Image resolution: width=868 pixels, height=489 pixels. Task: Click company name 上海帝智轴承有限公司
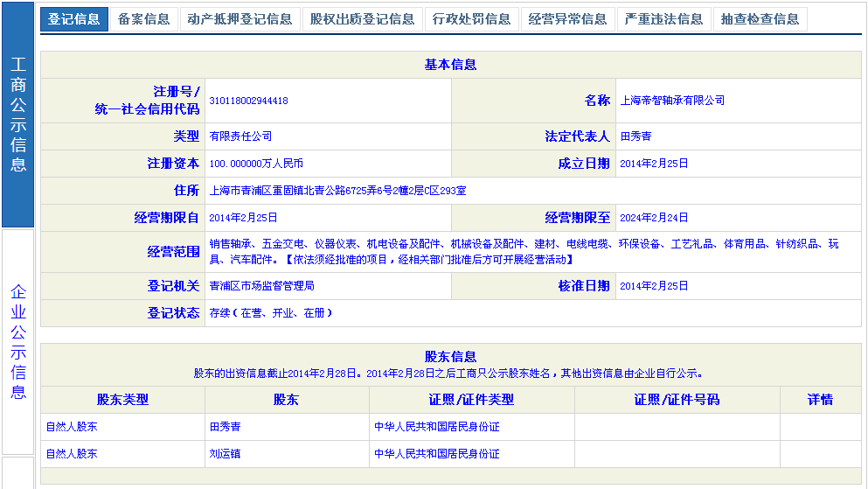click(x=671, y=101)
